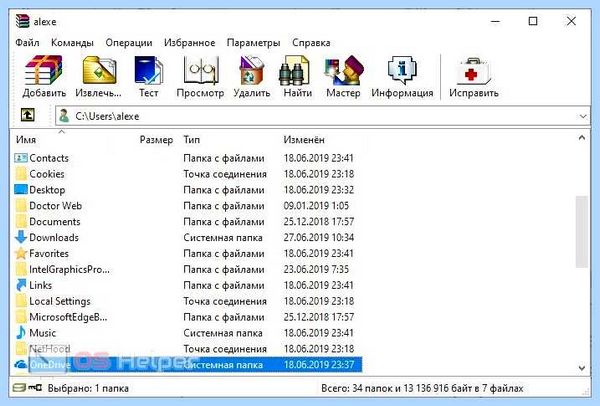Launch the Мастер (Wizard) toolbar icon
Viewport: 600px width, 406px height.
[x=343, y=70]
